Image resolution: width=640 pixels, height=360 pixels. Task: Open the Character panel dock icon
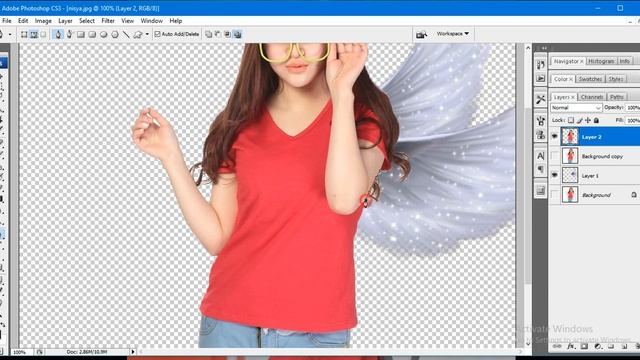click(540, 156)
